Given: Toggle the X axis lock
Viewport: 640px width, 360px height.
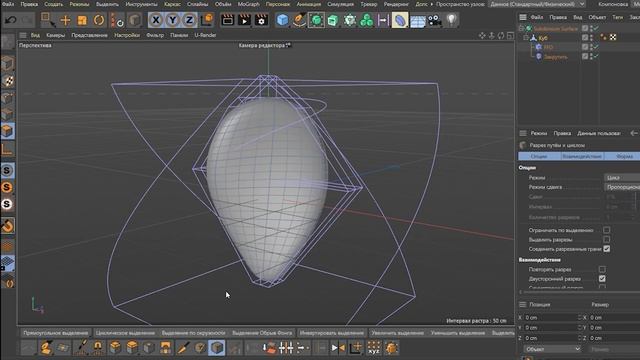Looking at the screenshot, I should tap(156, 20).
